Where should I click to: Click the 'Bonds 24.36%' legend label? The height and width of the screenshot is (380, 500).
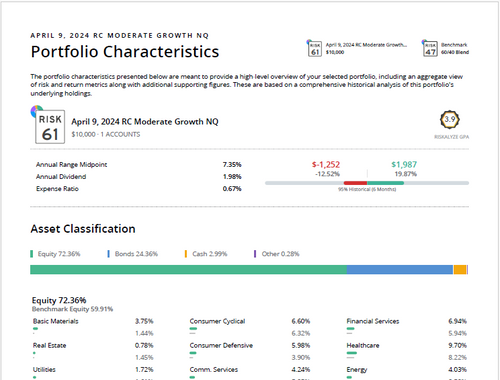[136, 254]
